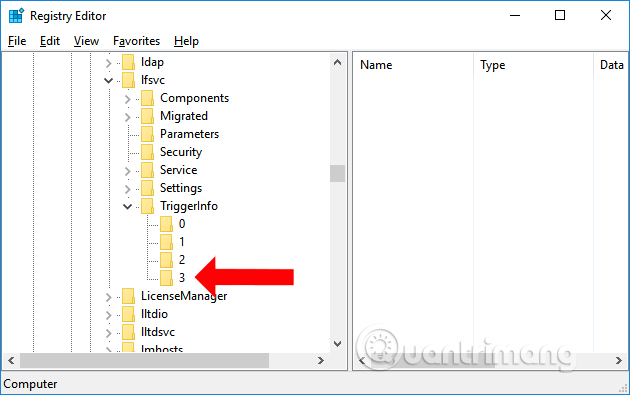Click the Parameters folder icon
The image size is (630, 395).
(147, 134)
